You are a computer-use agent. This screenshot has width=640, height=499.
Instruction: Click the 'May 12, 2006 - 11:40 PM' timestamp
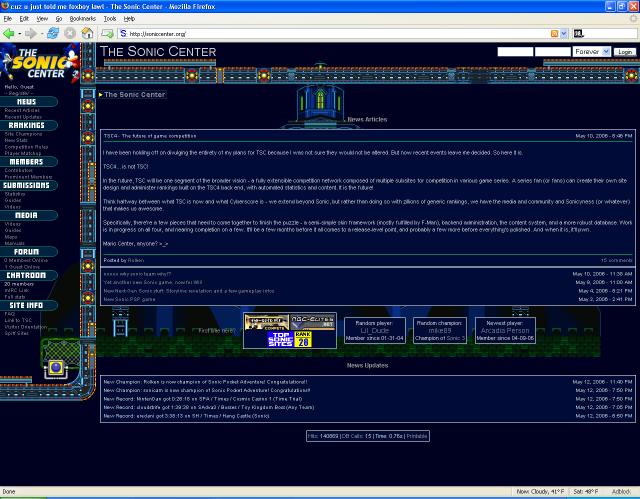coord(602,382)
